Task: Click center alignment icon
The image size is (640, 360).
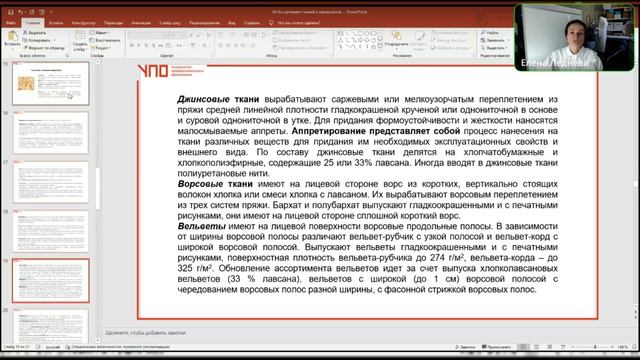Action: tap(228, 45)
